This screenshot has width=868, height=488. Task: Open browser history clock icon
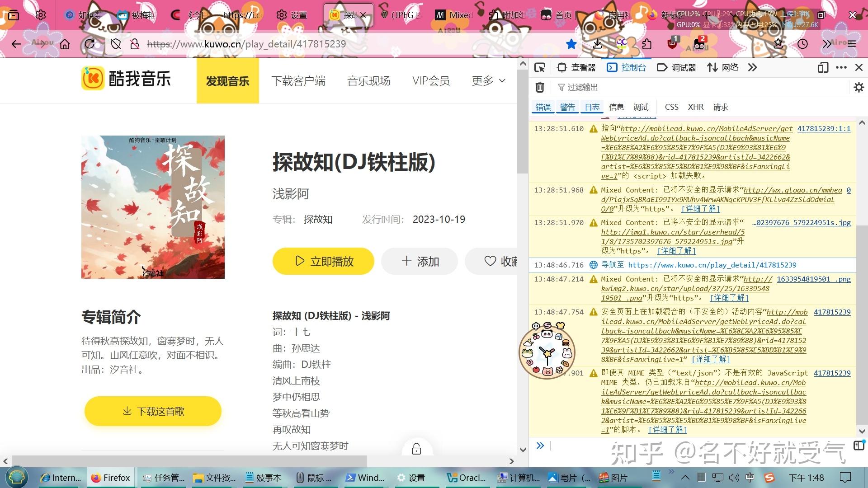click(802, 44)
